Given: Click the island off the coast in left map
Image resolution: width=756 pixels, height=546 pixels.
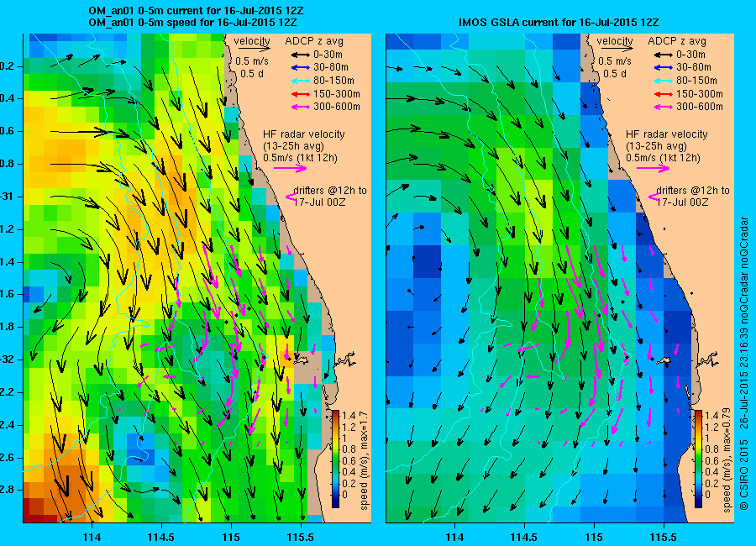Looking at the screenshot, I should coord(301,360).
